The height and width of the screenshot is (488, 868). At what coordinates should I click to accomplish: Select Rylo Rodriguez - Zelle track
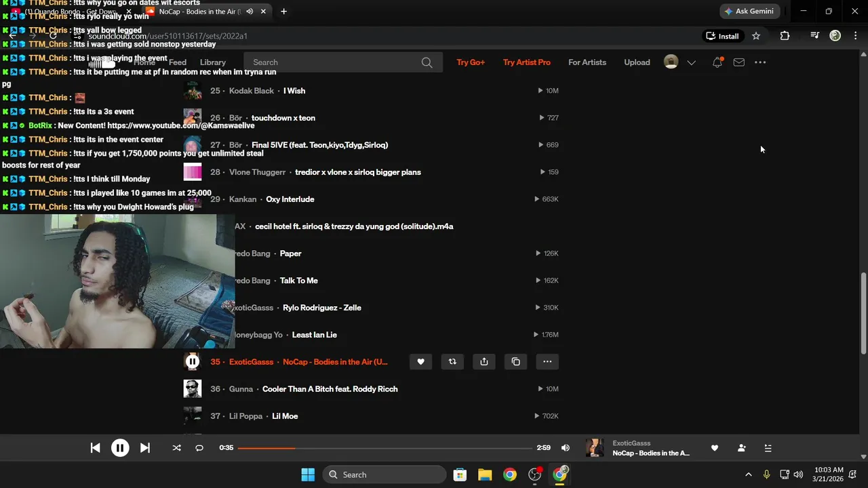[x=322, y=308]
